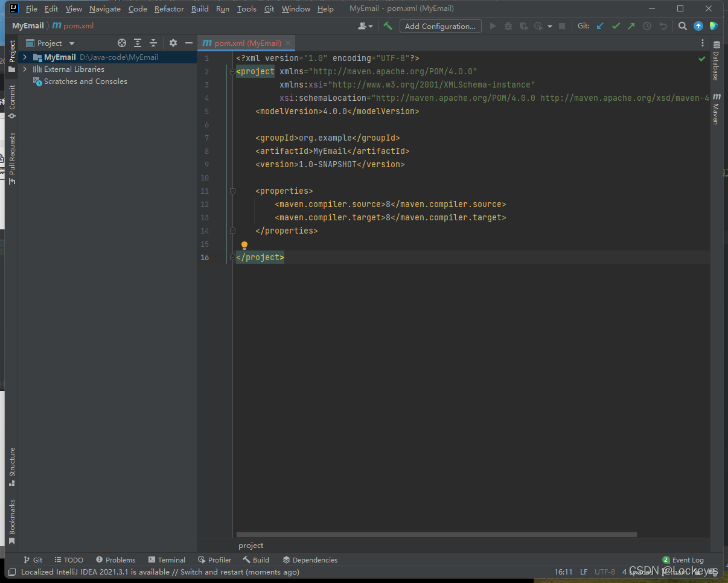This screenshot has width=728, height=583.
Task: Open the Profile run dropdown arrow
Action: [550, 27]
